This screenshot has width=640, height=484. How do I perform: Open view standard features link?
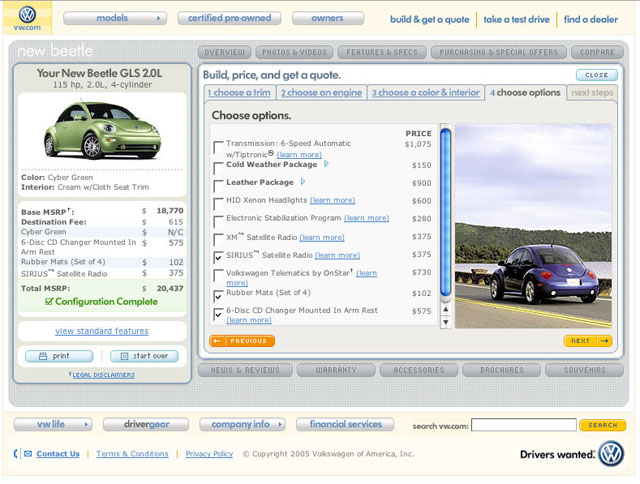101,331
